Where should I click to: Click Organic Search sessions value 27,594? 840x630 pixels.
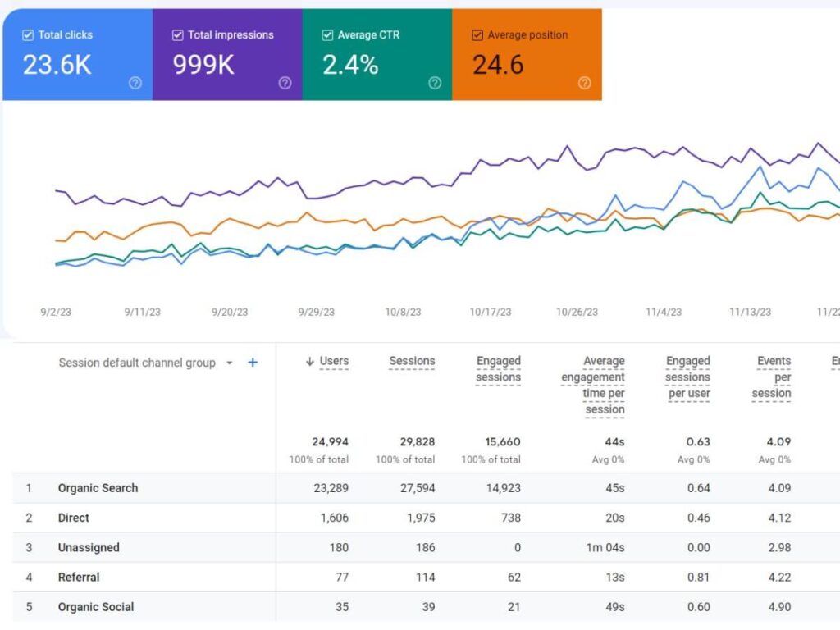(418, 488)
